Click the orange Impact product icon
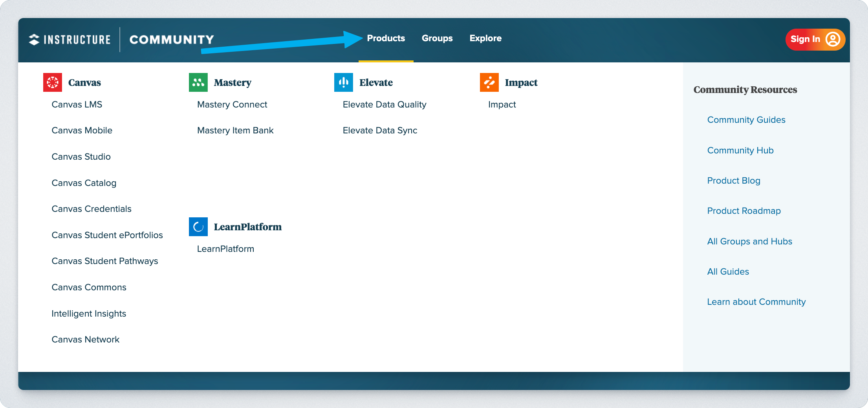The image size is (868, 408). (x=489, y=82)
